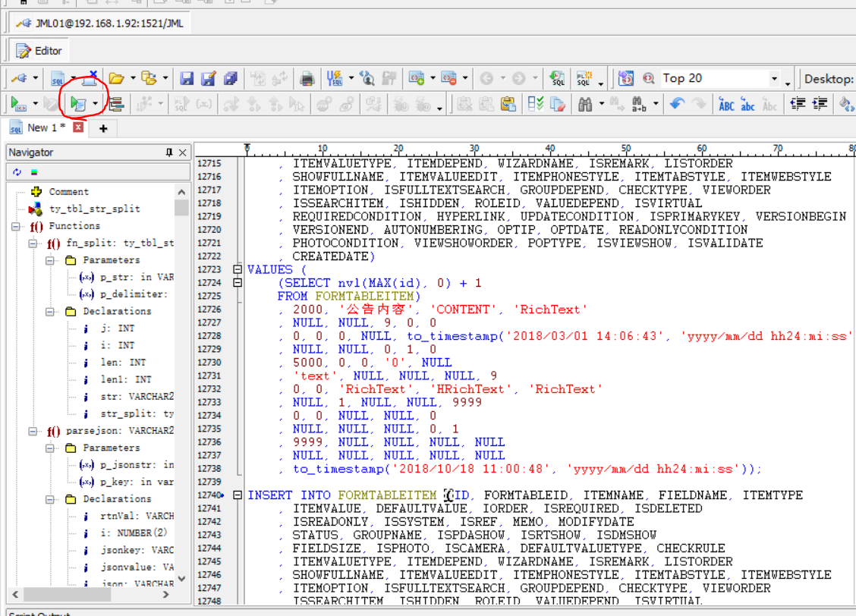Screen dimensions: 856x616
Task: Click the binoculars Find icon
Action: [x=584, y=104]
